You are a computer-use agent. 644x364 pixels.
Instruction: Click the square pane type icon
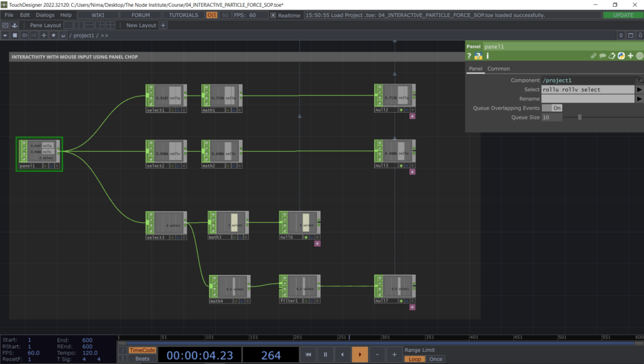coord(15,35)
